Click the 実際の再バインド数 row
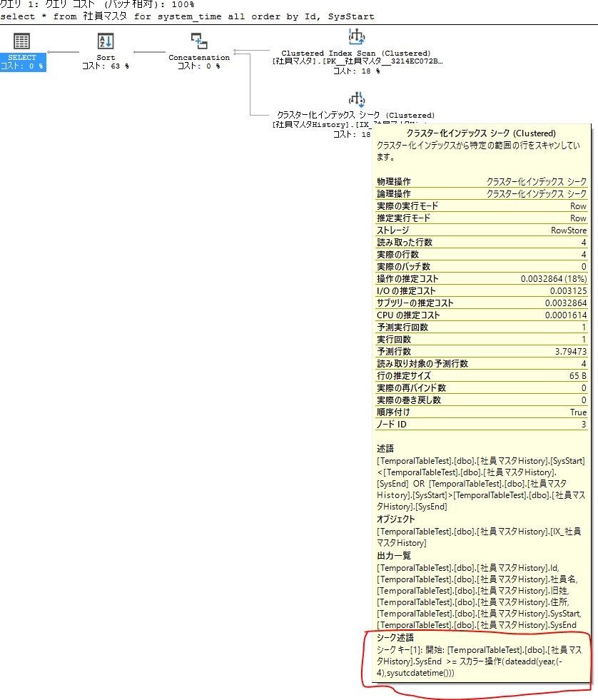 pos(482,388)
